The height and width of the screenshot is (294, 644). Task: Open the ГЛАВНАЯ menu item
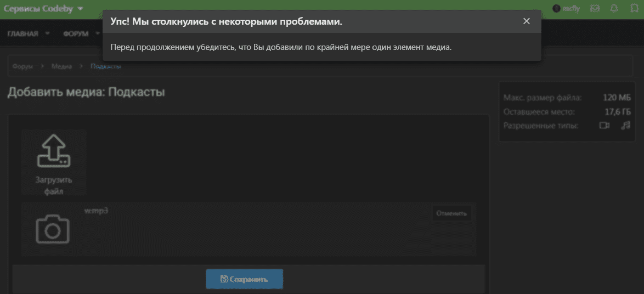point(22,33)
